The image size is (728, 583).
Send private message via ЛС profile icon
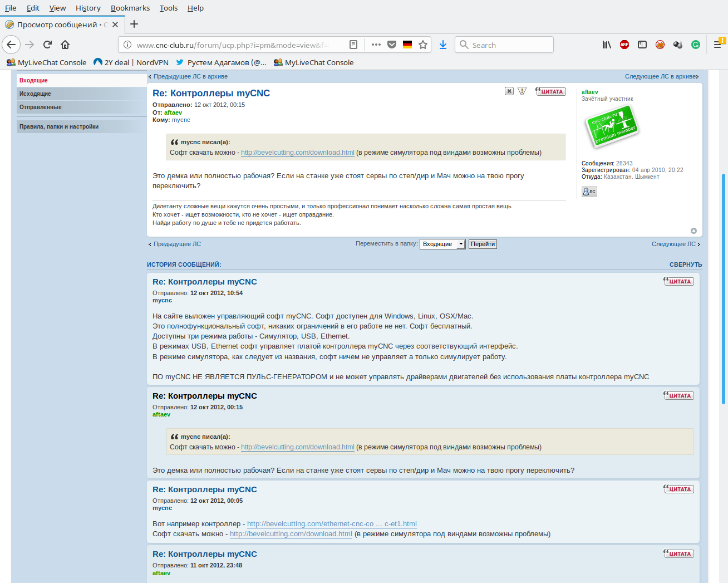click(589, 192)
